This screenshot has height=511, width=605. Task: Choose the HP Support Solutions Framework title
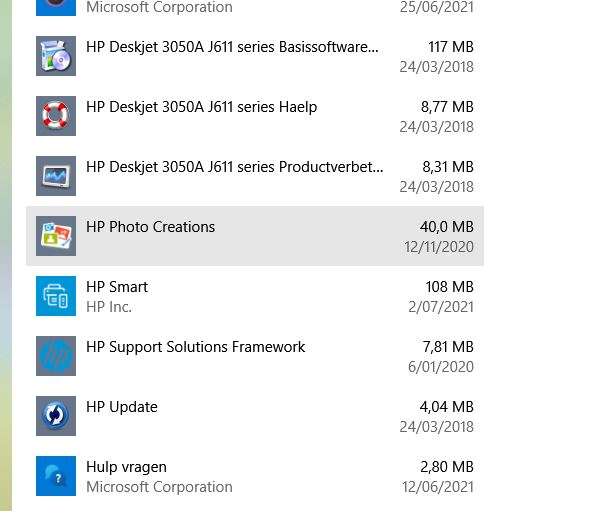(195, 347)
